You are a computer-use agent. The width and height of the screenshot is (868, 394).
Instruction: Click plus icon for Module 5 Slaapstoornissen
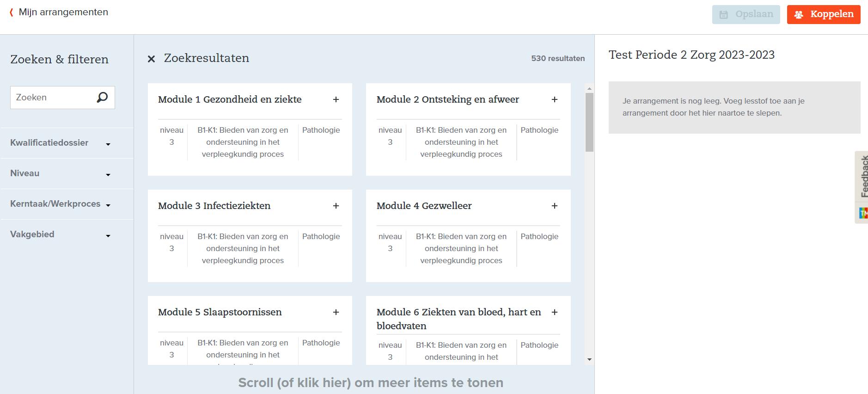coord(336,312)
